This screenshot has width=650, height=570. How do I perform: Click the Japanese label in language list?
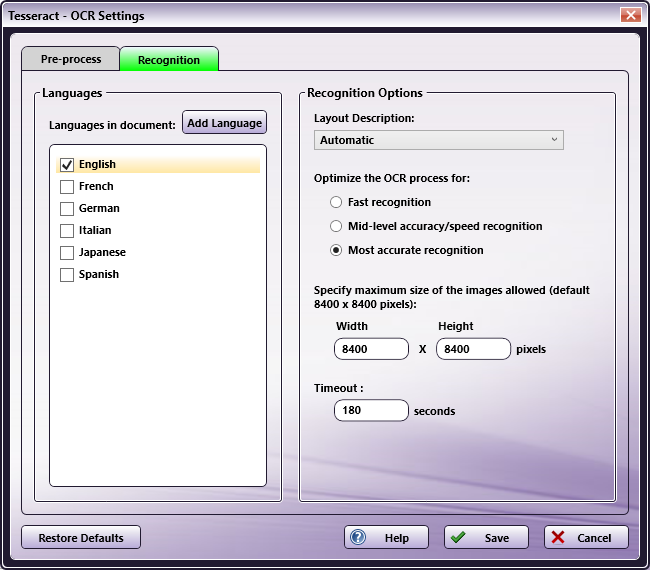click(102, 252)
